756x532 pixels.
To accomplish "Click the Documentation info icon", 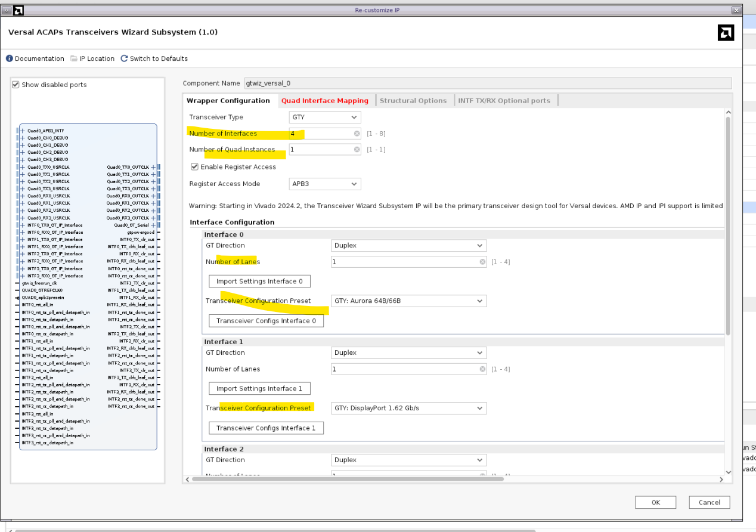I will click(x=10, y=58).
